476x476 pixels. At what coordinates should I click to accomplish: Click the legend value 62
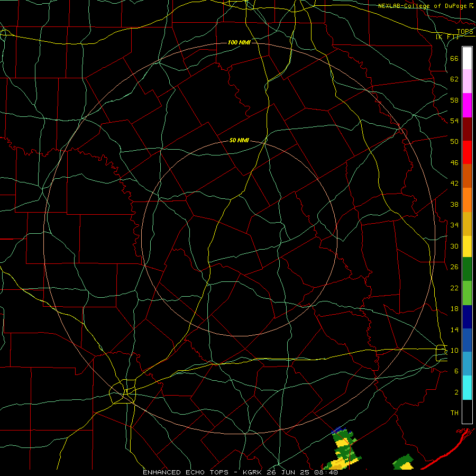pyautogui.click(x=454, y=79)
